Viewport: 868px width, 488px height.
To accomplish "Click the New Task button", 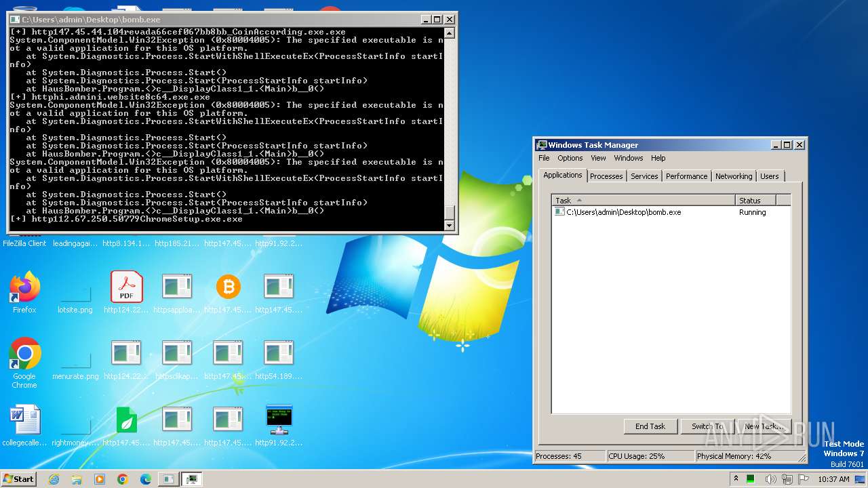I will pos(764,426).
